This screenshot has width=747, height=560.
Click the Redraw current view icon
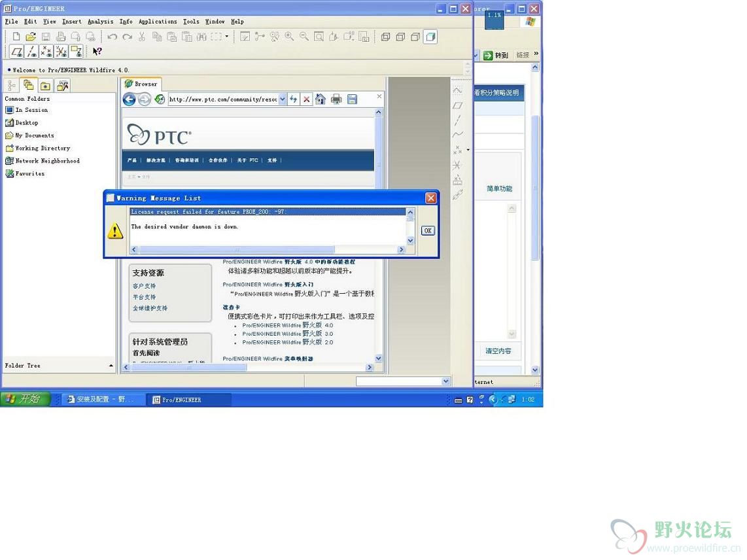pos(245,37)
